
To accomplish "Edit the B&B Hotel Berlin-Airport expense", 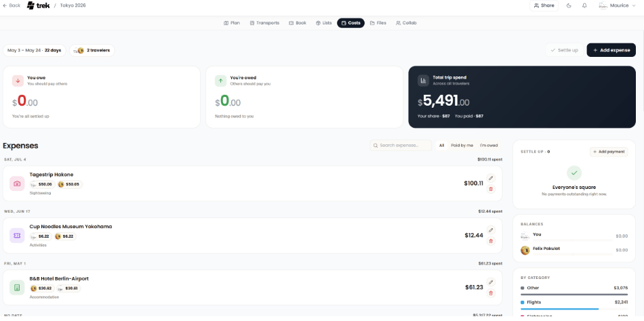I will (x=490, y=282).
